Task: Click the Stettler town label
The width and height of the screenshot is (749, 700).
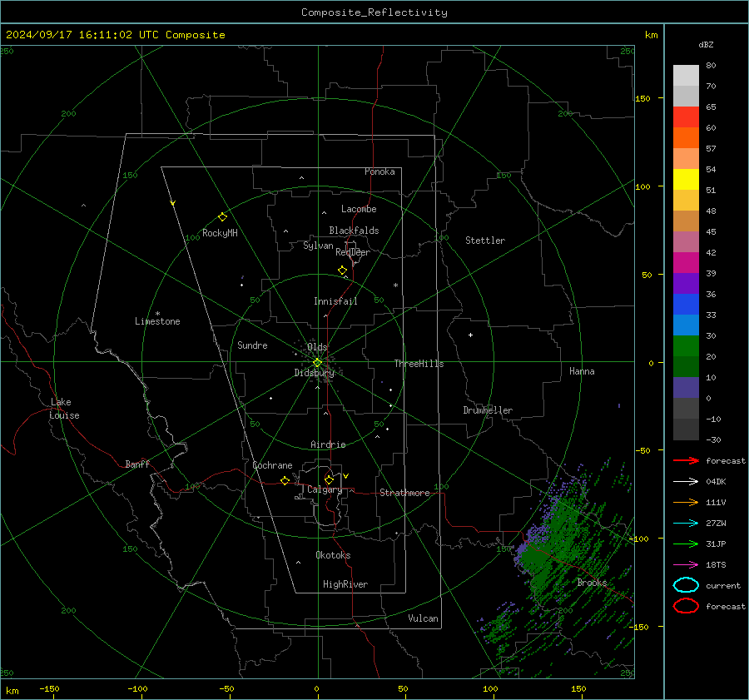Action: 485,241
